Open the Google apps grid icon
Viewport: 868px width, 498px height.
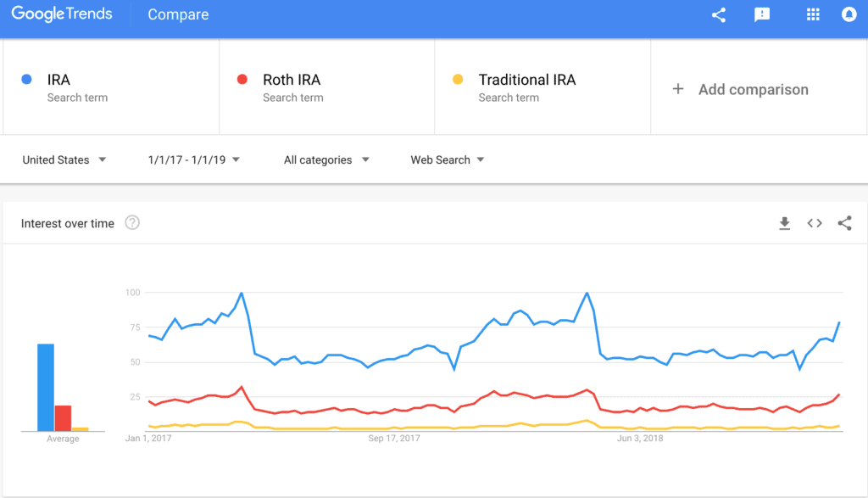813,15
